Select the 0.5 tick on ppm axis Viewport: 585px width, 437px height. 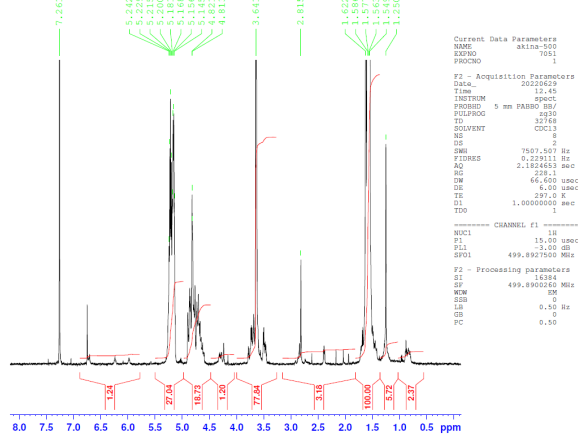(427, 427)
